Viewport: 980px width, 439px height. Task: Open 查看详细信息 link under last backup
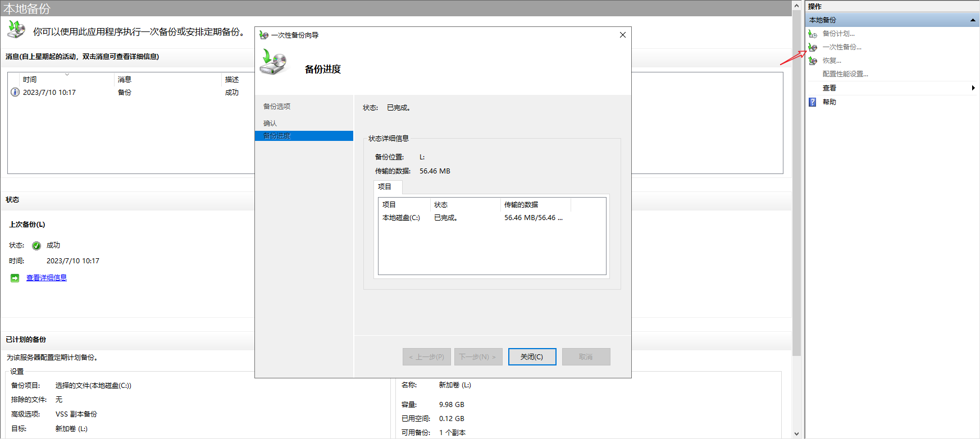(47, 278)
